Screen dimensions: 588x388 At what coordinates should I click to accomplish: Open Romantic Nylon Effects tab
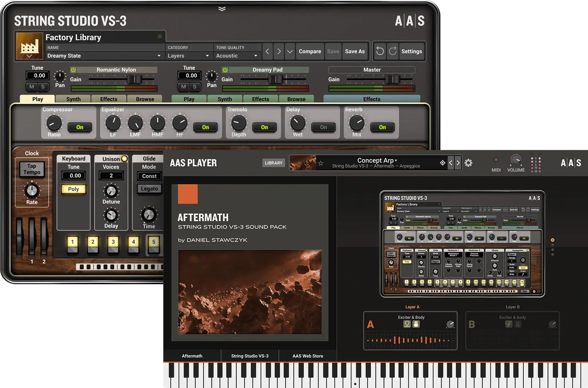(109, 99)
